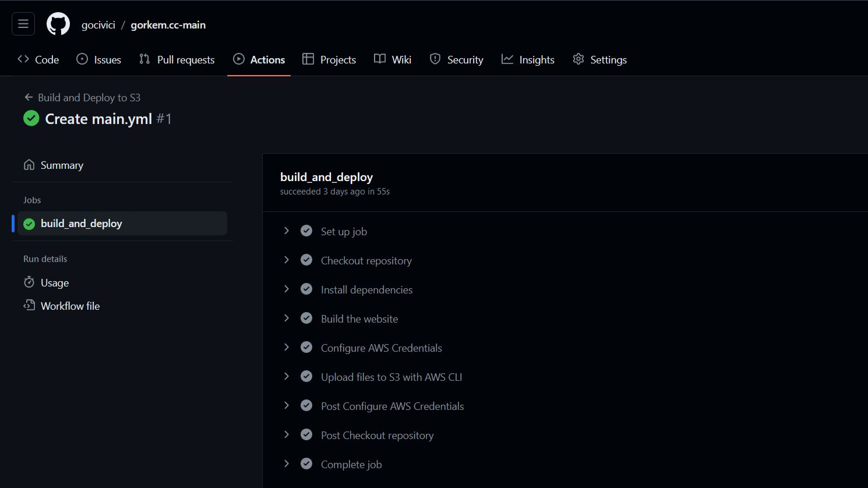Open the gocivici owner profile link

[98, 25]
